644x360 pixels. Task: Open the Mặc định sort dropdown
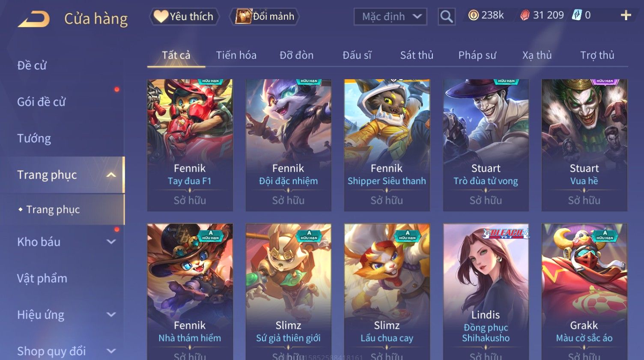(390, 17)
